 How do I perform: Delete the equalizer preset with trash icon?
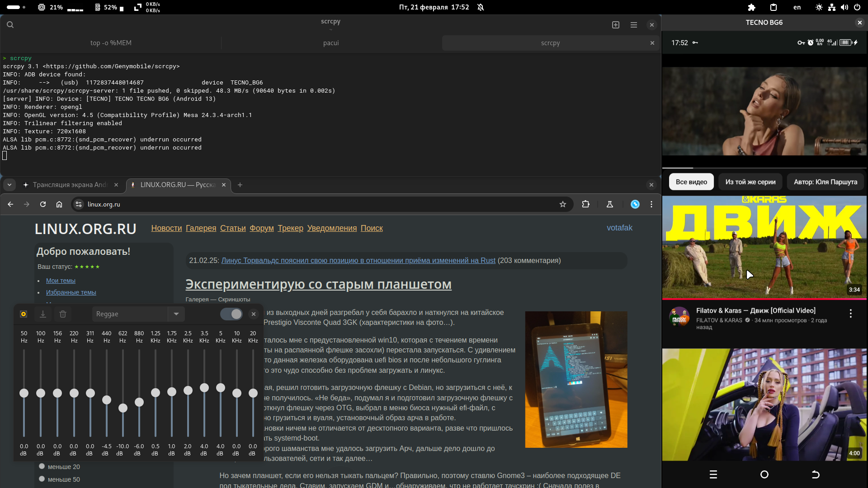[63, 314]
